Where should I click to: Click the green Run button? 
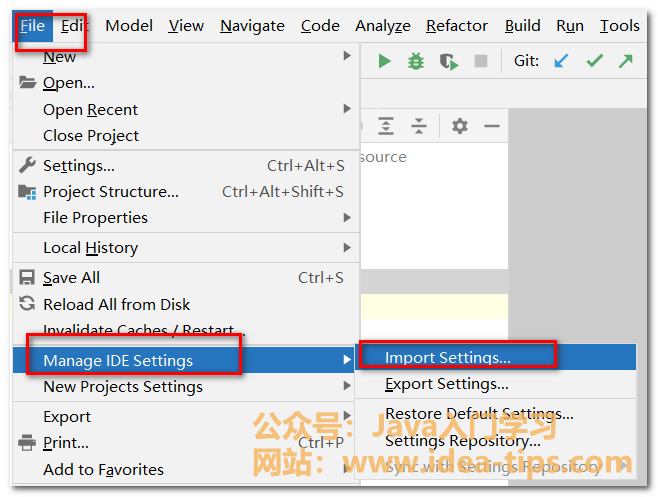tap(384, 61)
